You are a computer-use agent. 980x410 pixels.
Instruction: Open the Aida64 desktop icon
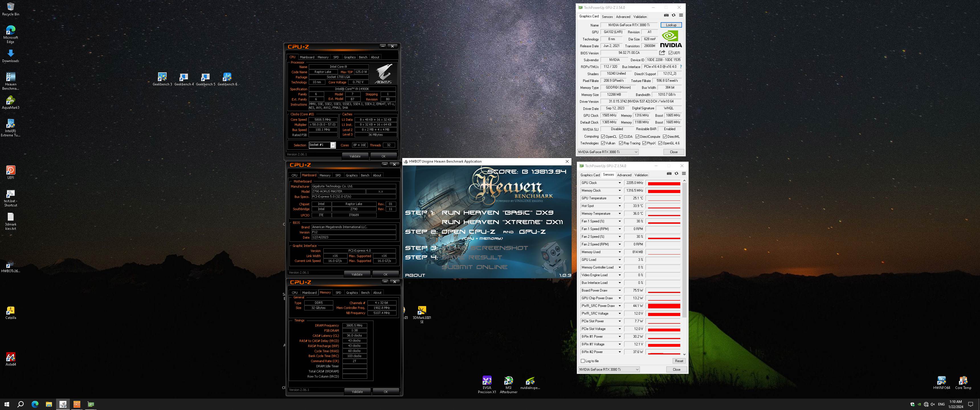pos(11,359)
